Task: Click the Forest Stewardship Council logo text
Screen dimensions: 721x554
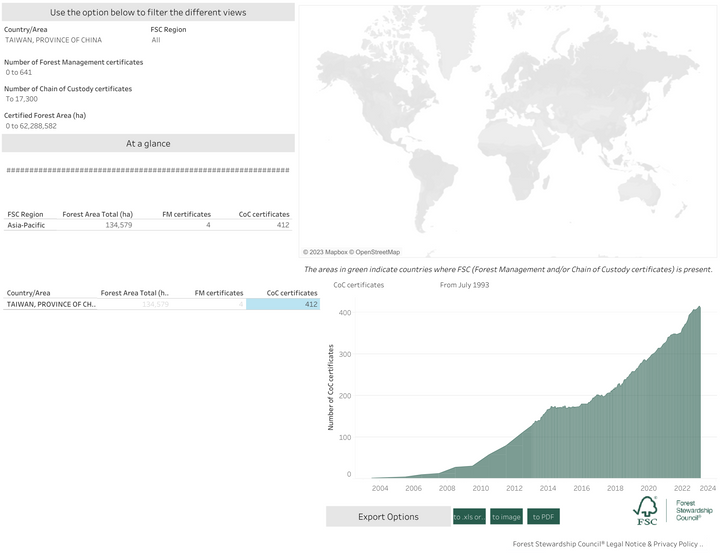Action: pos(694,510)
